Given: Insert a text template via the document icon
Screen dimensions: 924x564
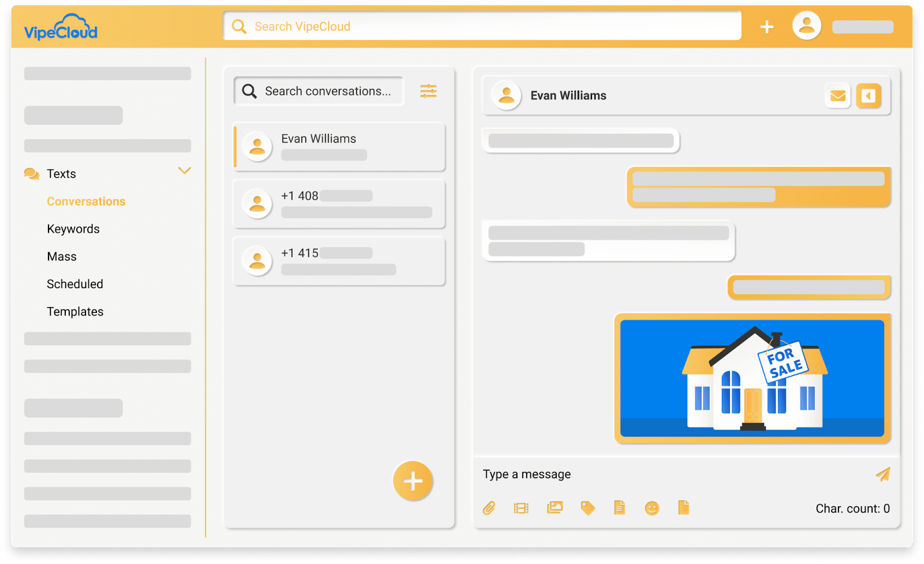Looking at the screenshot, I should click(x=619, y=508).
